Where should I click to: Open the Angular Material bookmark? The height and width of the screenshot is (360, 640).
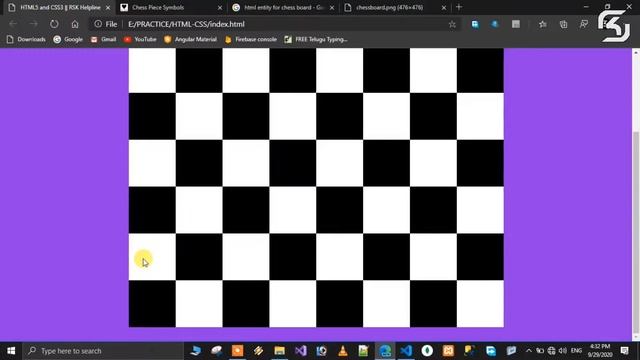pyautogui.click(x=190, y=39)
